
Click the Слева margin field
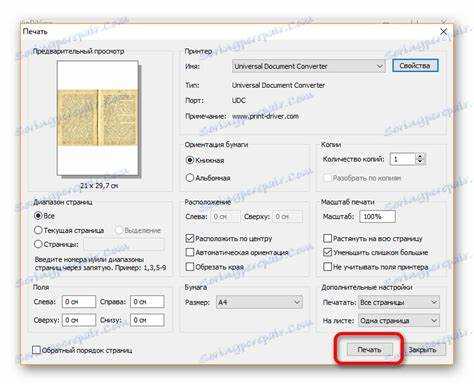click(x=79, y=302)
